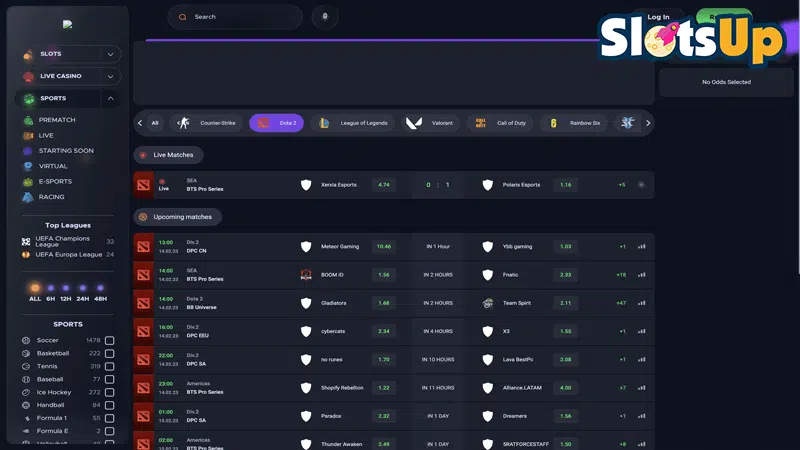
Task: Bet on Xerxia Esports odds 4.74
Action: pyautogui.click(x=384, y=185)
